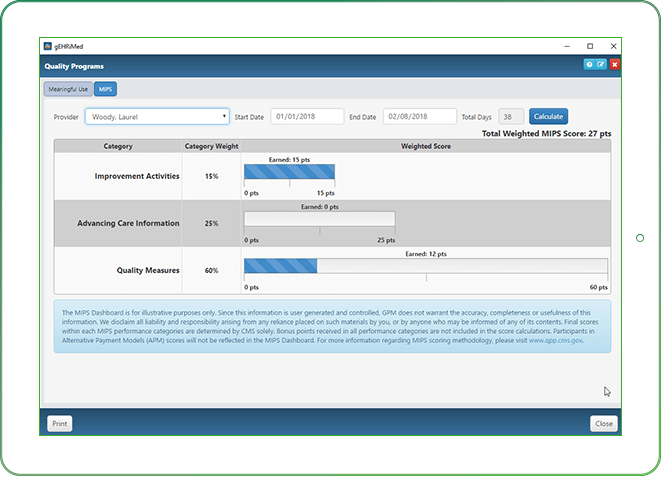The width and height of the screenshot is (661, 477).
Task: Open the Provider dropdown showing Woody, Laurel
Action: pyautogui.click(x=157, y=117)
